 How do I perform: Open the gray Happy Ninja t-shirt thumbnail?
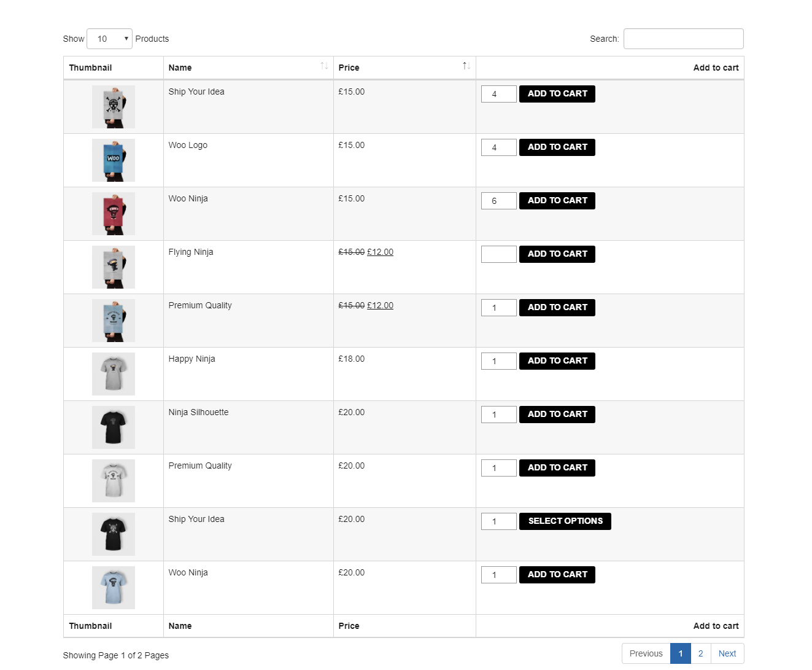coord(114,374)
